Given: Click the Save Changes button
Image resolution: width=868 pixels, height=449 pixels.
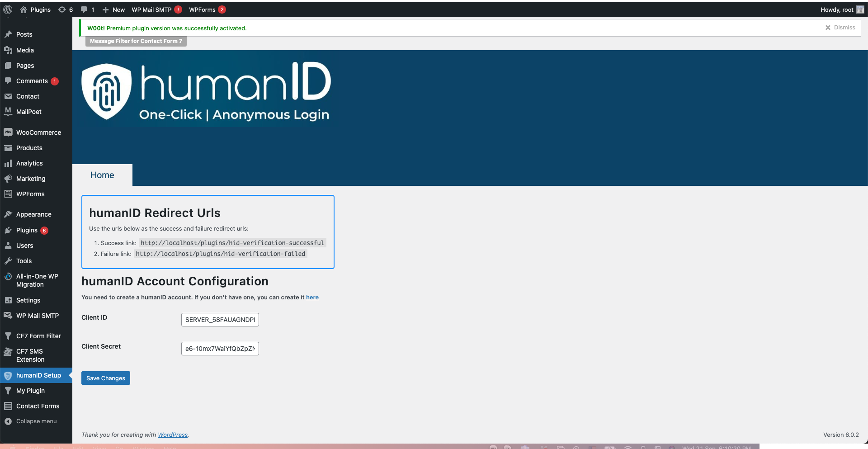Looking at the screenshot, I should click(x=106, y=378).
